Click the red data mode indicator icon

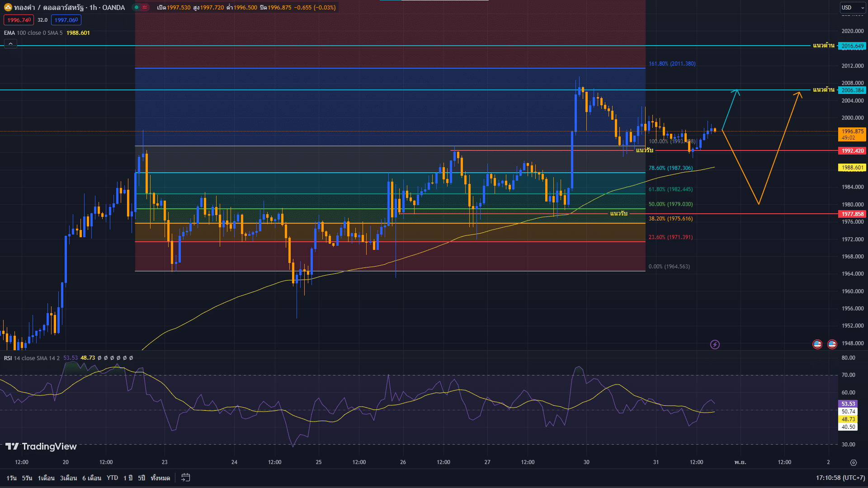145,7
